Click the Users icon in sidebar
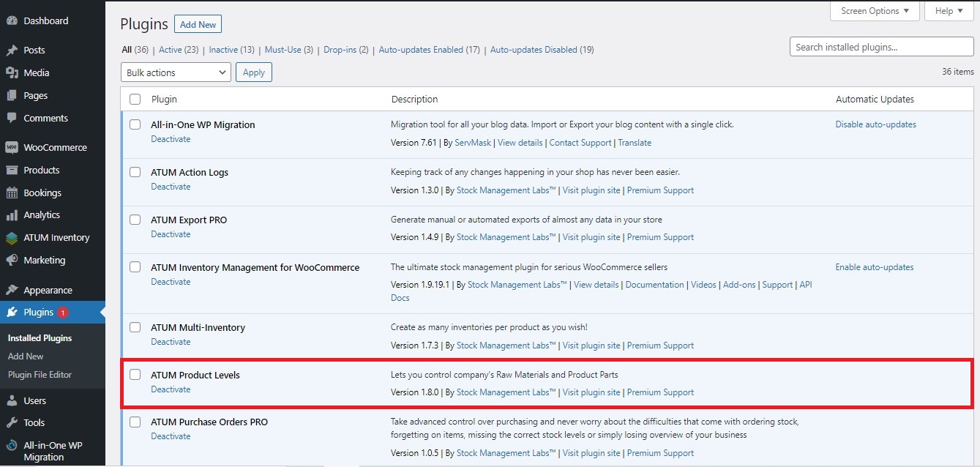Screen dimensions: 980x467 12,400
